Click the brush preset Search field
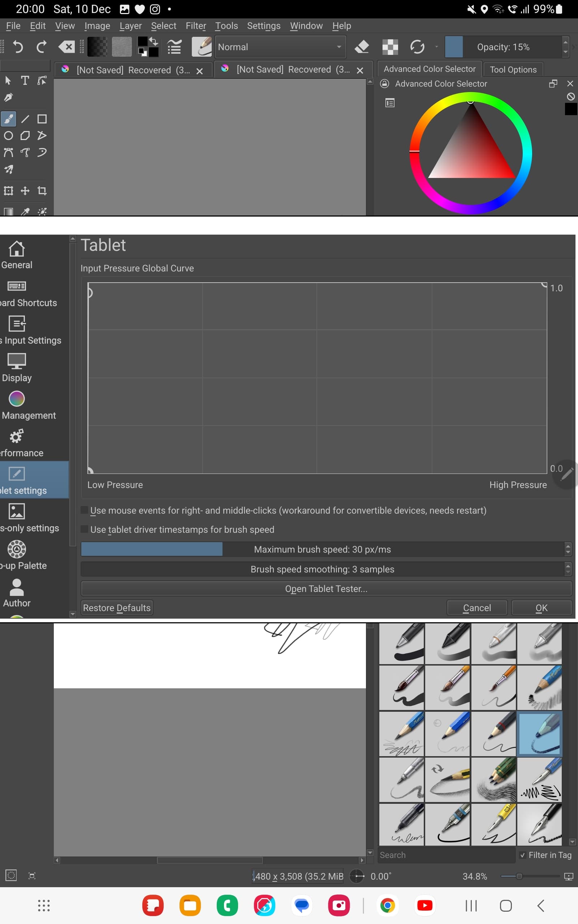578x924 pixels. pyautogui.click(x=447, y=855)
